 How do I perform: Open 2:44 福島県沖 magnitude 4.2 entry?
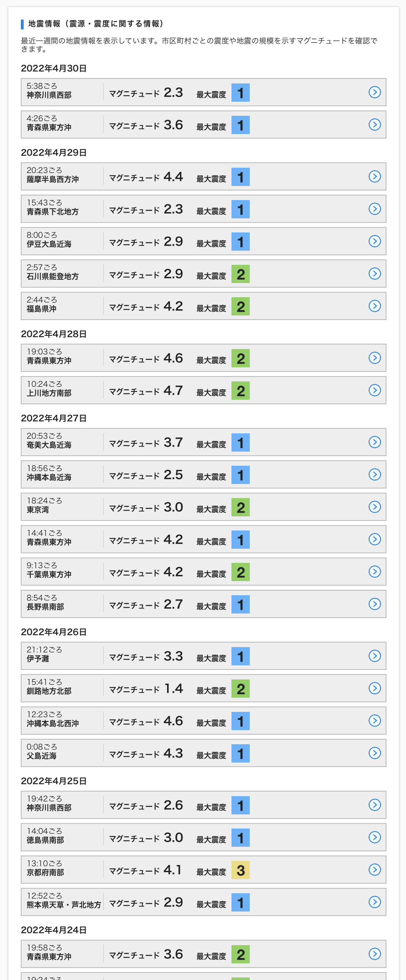coord(204,306)
